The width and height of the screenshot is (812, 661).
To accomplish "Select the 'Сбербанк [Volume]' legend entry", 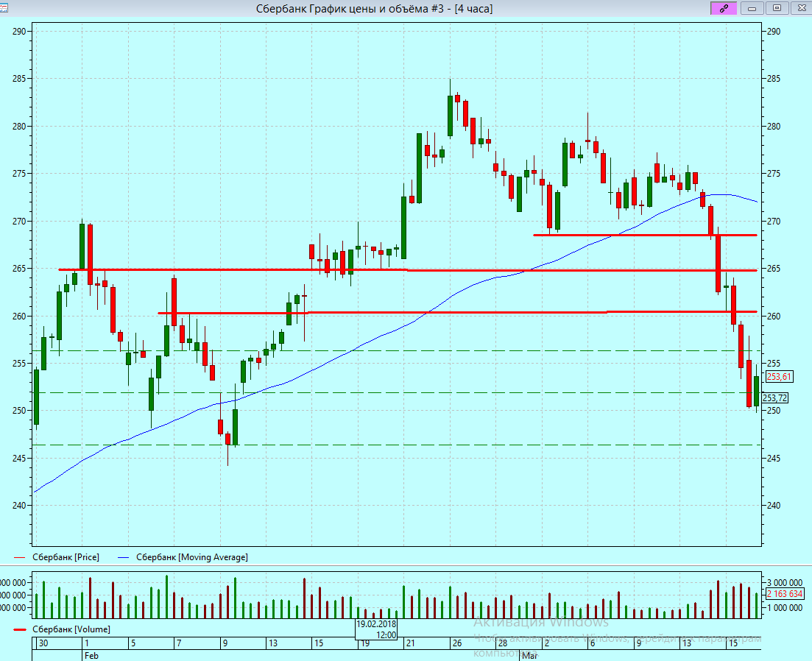I will click(x=71, y=629).
